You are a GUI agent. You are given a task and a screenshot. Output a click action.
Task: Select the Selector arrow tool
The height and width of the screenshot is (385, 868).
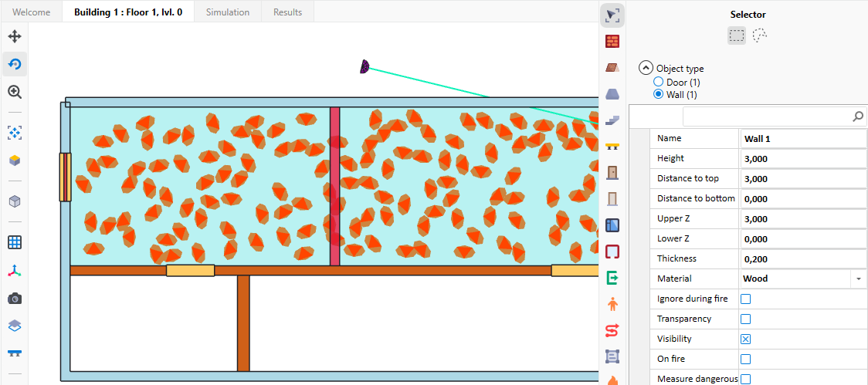point(612,15)
